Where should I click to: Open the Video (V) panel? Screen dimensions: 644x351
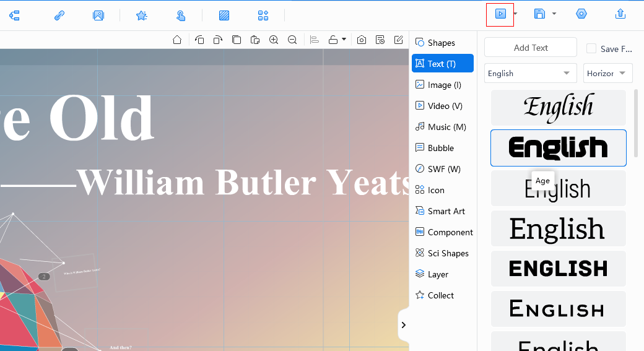[x=442, y=106]
